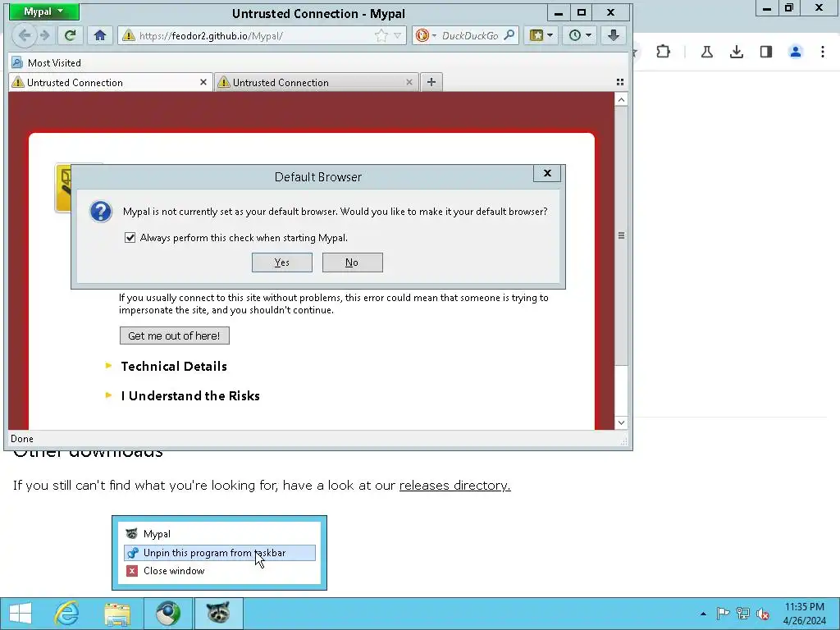Click Yes to set Mypal as default

(x=282, y=262)
